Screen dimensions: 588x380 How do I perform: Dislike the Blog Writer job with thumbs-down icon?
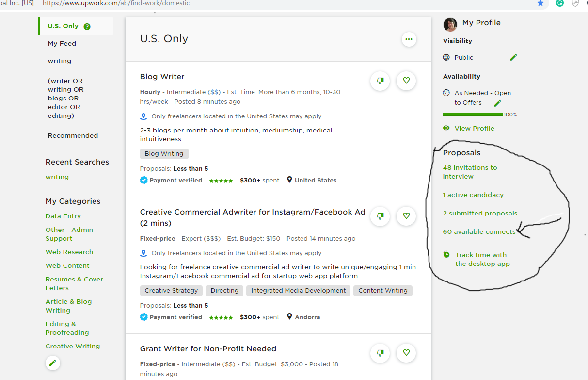click(x=380, y=81)
